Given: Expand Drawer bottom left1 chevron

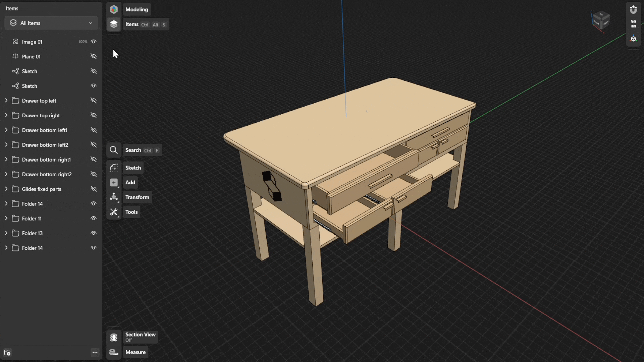Looking at the screenshot, I should [x=6, y=130].
